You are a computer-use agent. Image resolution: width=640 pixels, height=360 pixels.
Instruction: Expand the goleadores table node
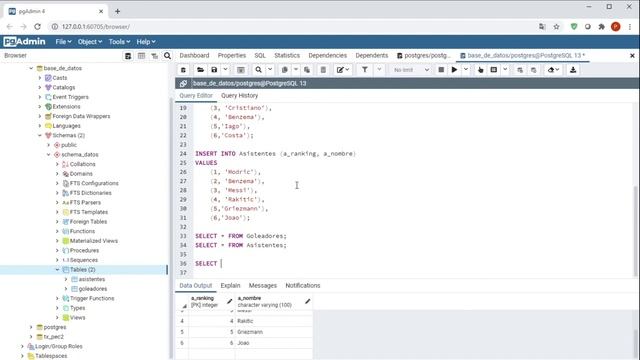[66, 289]
